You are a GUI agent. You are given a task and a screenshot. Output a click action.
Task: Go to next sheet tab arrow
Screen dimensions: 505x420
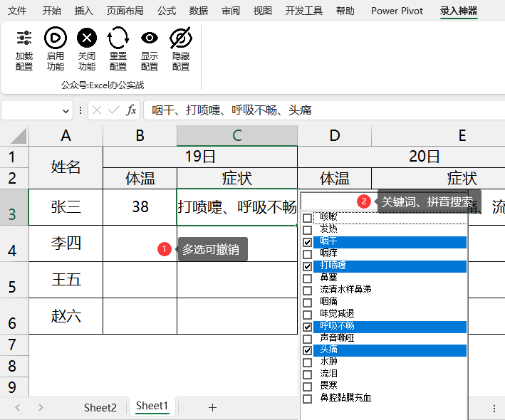tap(41, 408)
